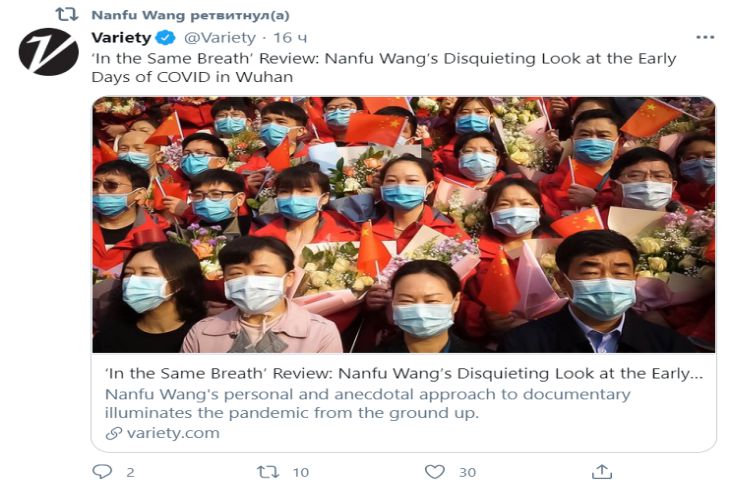Open the share upload icon
730x486 pixels.
(x=602, y=472)
